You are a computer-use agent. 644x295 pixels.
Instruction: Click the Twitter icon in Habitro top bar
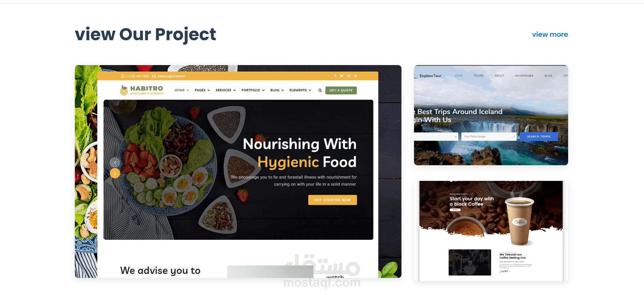point(342,76)
